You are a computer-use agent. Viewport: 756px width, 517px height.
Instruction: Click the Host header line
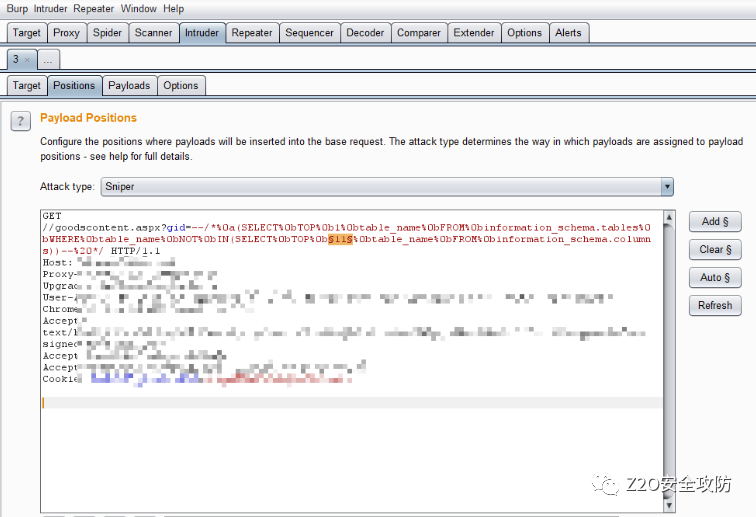pos(108,263)
